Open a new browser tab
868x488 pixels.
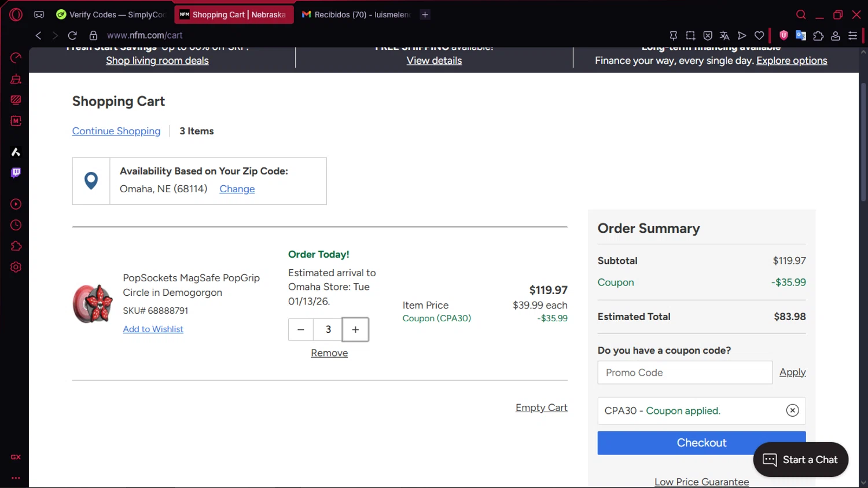pyautogui.click(x=425, y=14)
